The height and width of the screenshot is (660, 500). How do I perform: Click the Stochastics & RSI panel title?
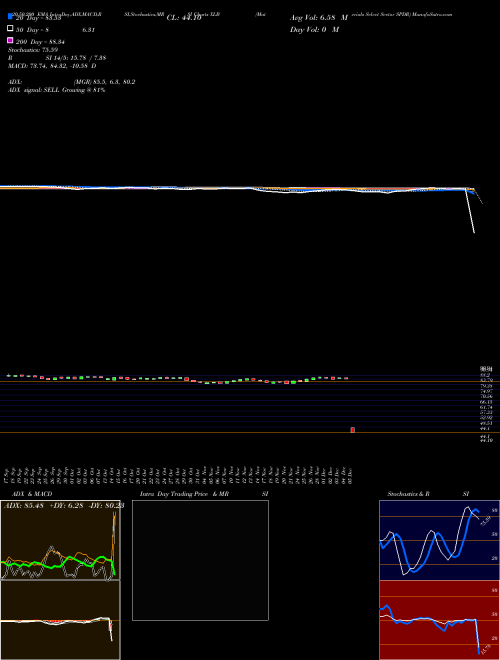pyautogui.click(x=428, y=494)
